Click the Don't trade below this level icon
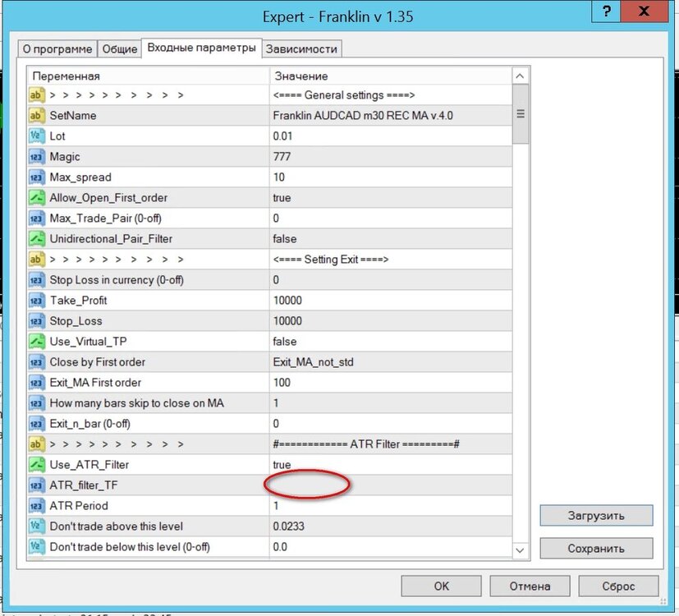This screenshot has height=616, width=679. [36, 547]
